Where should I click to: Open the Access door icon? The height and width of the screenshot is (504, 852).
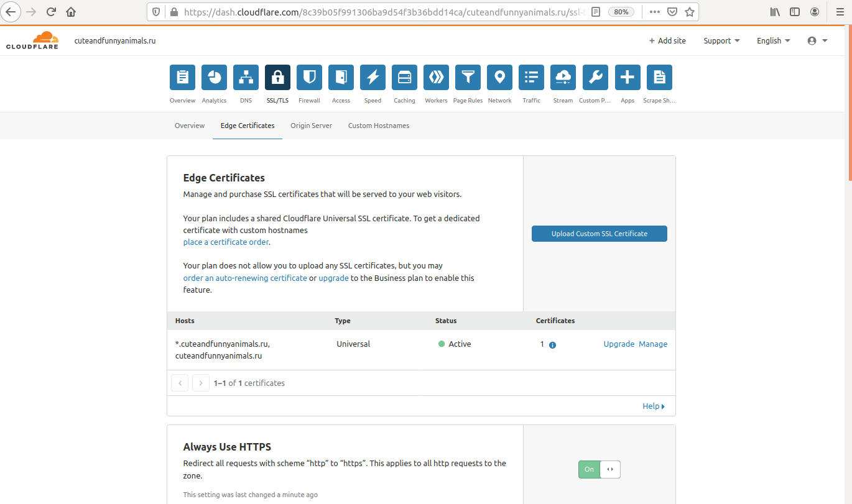341,77
